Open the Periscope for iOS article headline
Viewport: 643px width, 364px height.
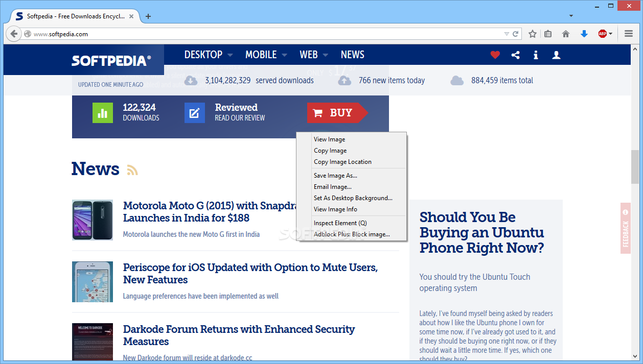pyautogui.click(x=250, y=274)
